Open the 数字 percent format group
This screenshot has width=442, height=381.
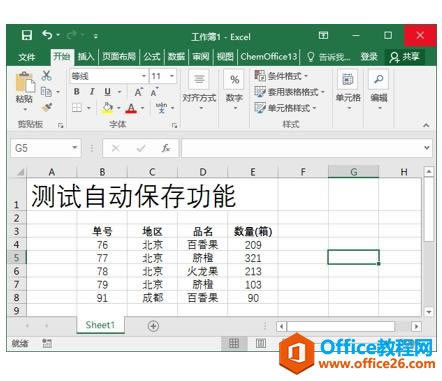[234, 89]
